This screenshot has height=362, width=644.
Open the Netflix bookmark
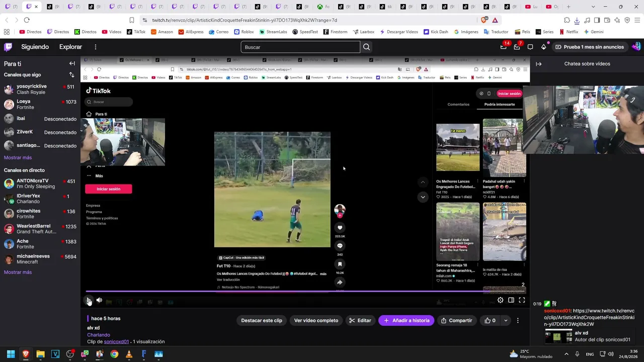(569, 32)
